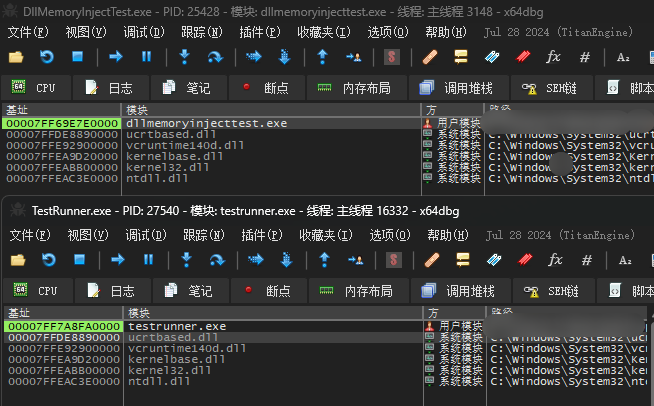Select ntdll.dll row in DllMemoryInjectTest window
The width and height of the screenshot is (654, 406).
pos(328,179)
